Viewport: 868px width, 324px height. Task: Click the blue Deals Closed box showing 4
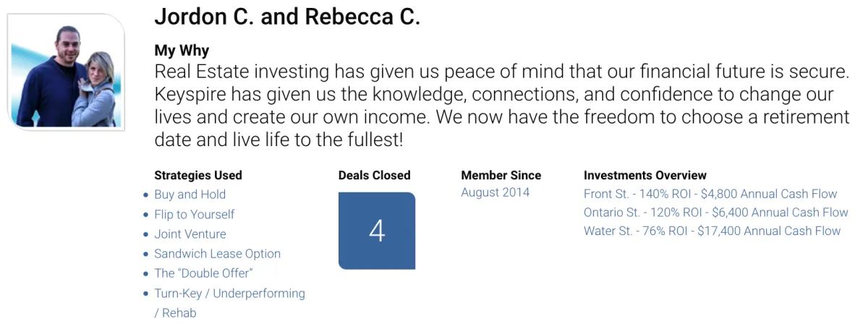pos(377,231)
